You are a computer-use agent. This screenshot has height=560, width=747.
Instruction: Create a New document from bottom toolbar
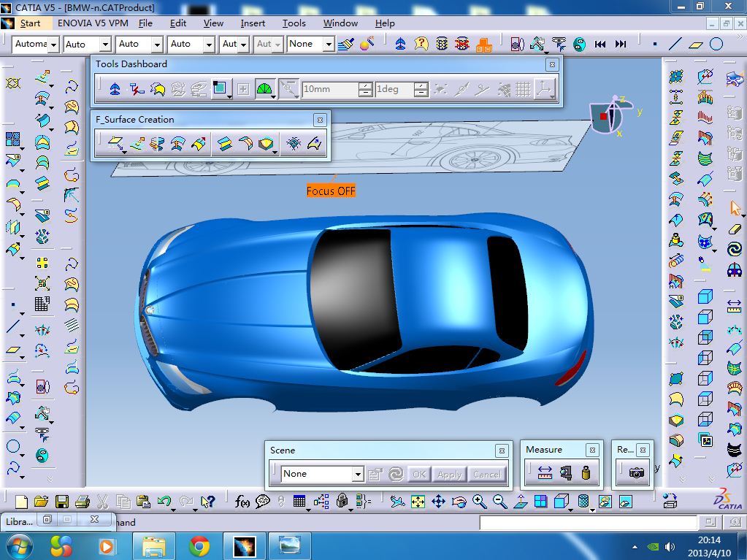[21, 502]
